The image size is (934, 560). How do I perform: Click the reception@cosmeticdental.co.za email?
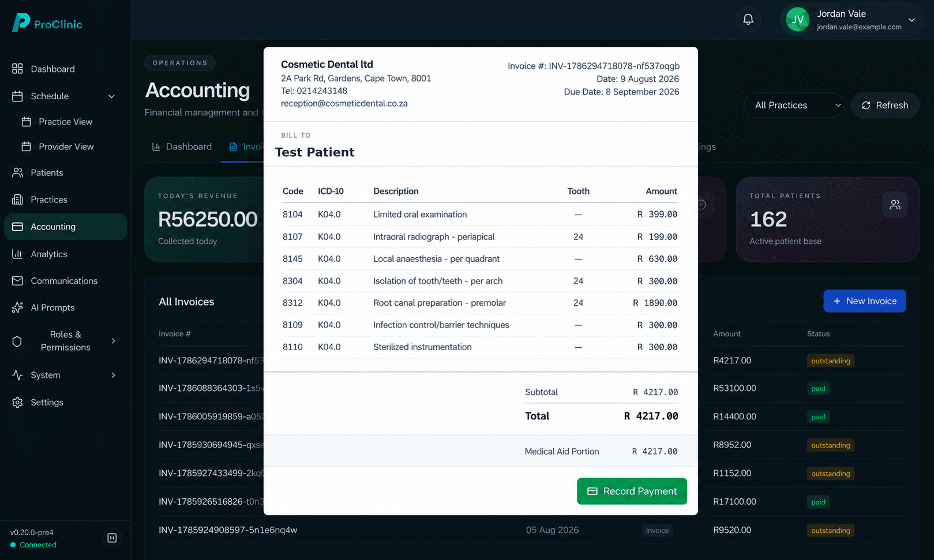344,104
